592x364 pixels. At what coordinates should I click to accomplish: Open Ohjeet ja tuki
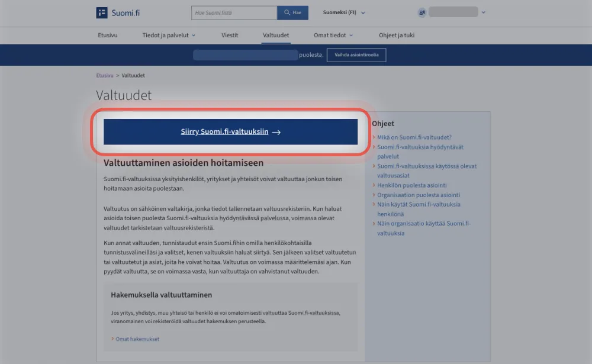(x=397, y=35)
